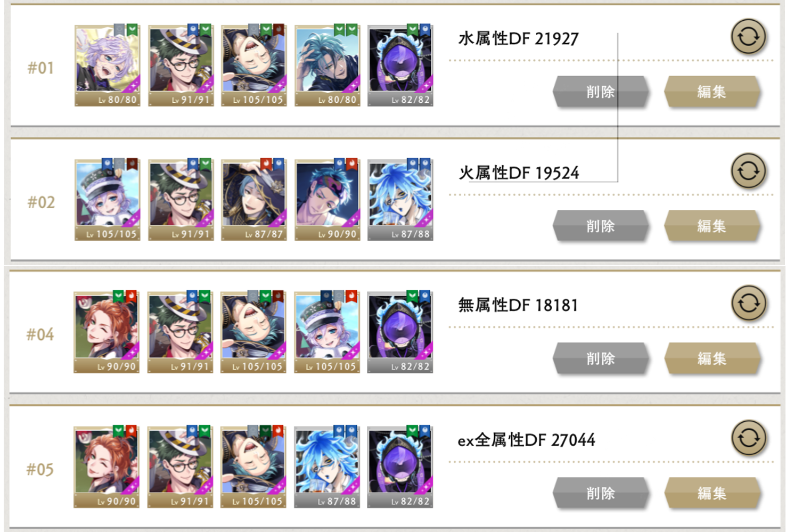
Task: Edit team #05 with the 編集 button
Action: tap(712, 493)
